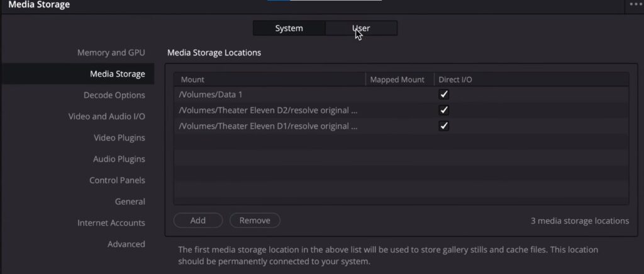The width and height of the screenshot is (644, 274).
Task: Select Media Storage in sidebar
Action: [x=117, y=74]
